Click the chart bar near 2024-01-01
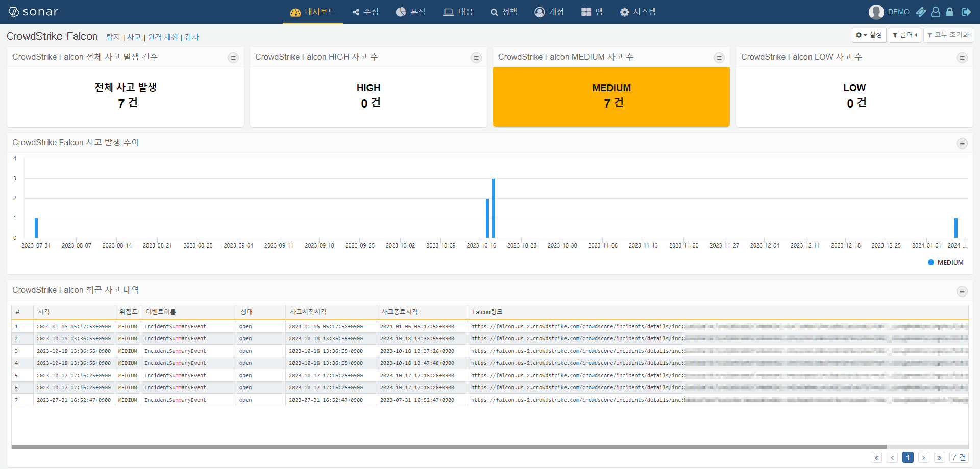980x469 pixels. point(956,228)
